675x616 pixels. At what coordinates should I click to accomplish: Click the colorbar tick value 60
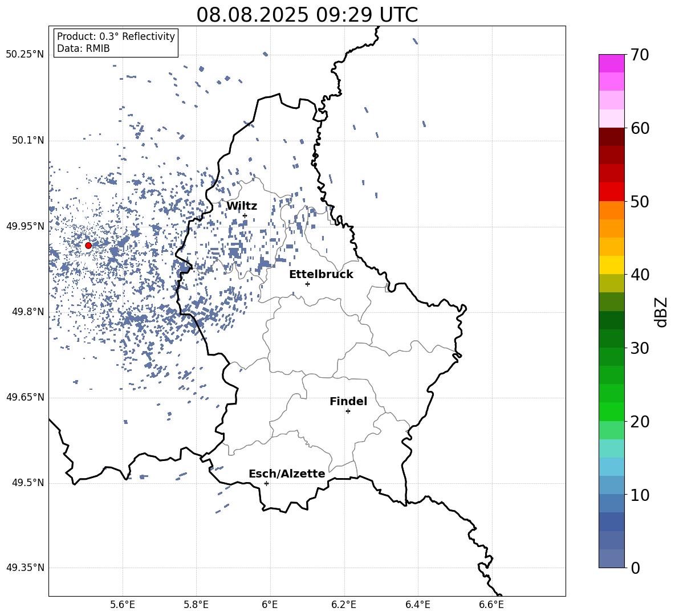coord(640,128)
